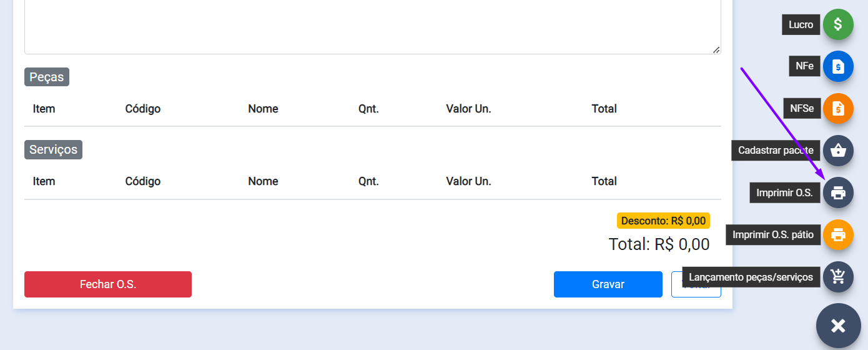
Task: Click the NFSe text label
Action: pyautogui.click(x=802, y=109)
